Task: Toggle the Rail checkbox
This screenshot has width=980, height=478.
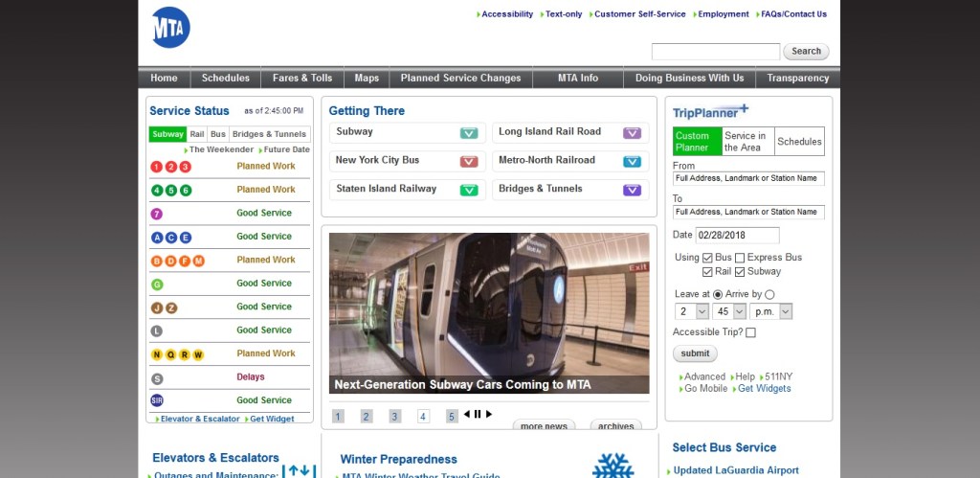Action: (707, 272)
